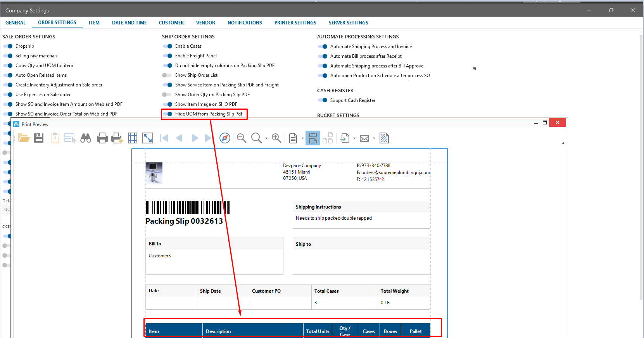The width and height of the screenshot is (644, 338).
Task: Turn off Support Cash Register toggle
Action: pos(323,100)
